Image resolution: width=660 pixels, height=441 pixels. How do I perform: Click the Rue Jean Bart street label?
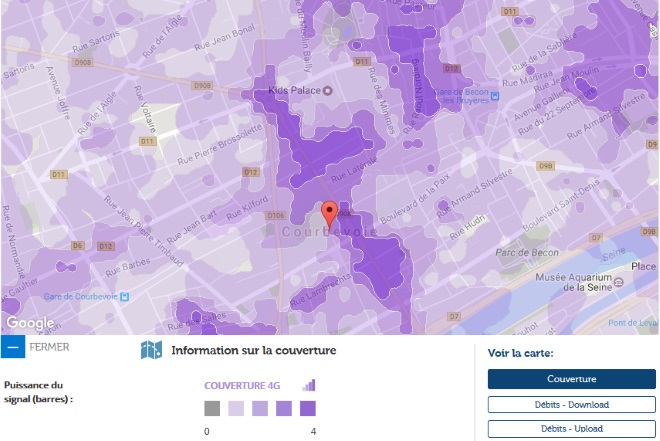192,227
